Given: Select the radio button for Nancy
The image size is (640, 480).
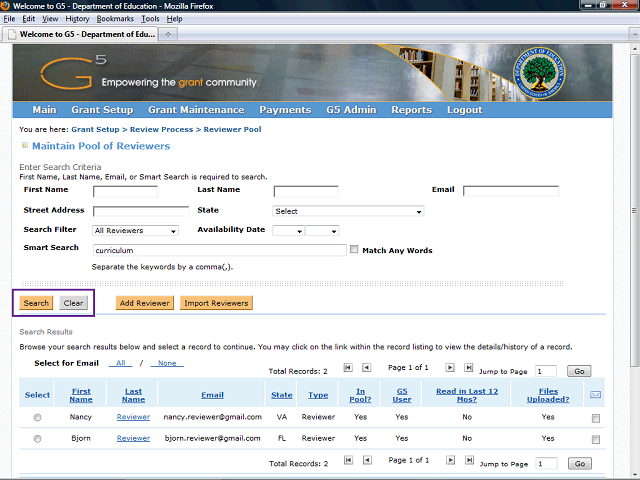Looking at the screenshot, I should 38,417.
